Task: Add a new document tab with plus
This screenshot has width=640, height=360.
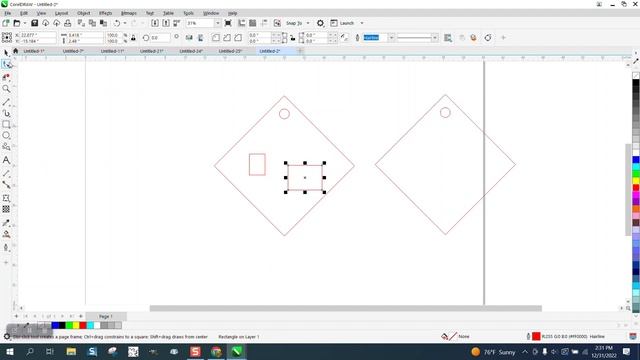Action: (300, 51)
